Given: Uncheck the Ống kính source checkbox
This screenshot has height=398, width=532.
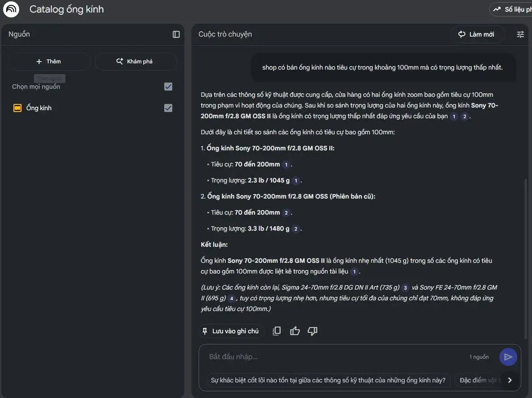Looking at the screenshot, I should pos(168,108).
